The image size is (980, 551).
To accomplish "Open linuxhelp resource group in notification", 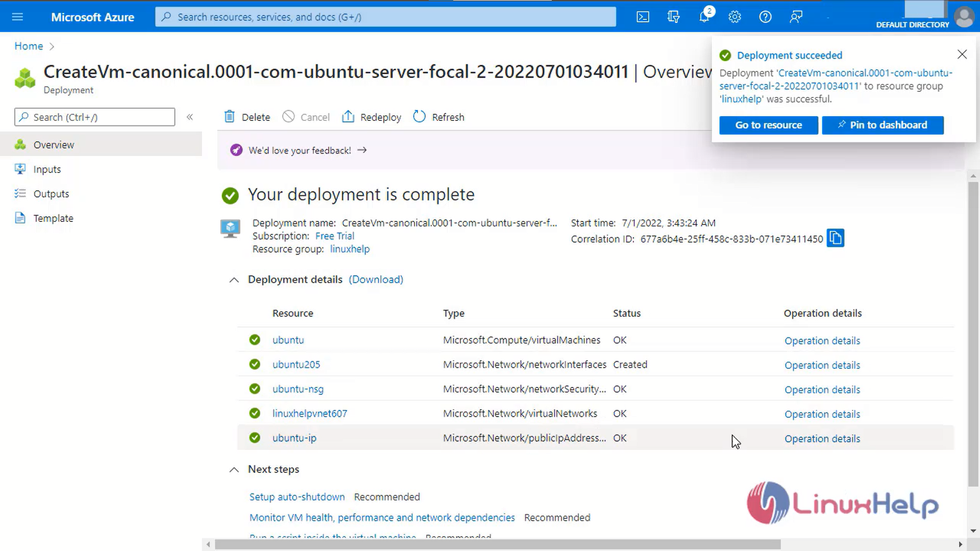I will [x=741, y=99].
